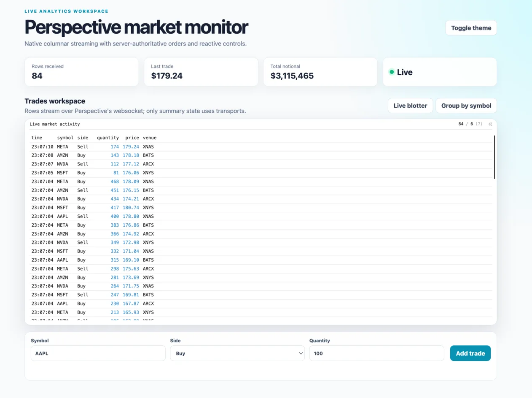Image resolution: width=532 pixels, height=398 pixels.
Task: Switch to Live blotter view
Action: 410,106
